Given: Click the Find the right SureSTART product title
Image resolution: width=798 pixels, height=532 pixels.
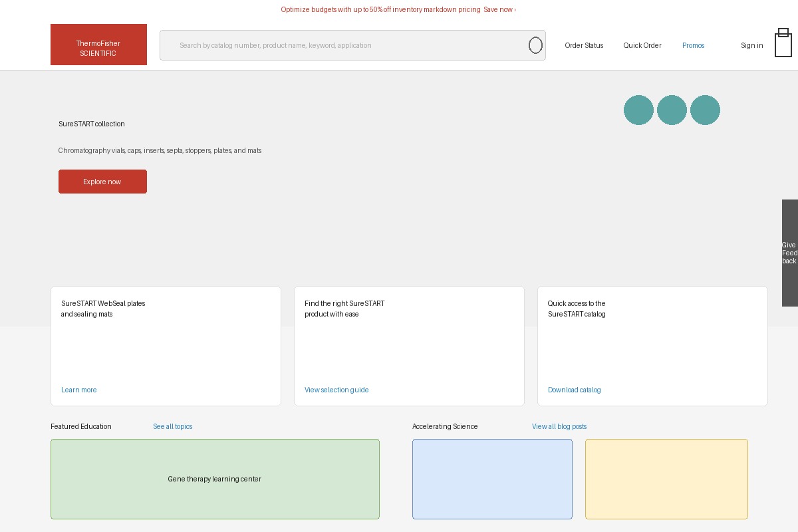Looking at the screenshot, I should tap(344, 309).
